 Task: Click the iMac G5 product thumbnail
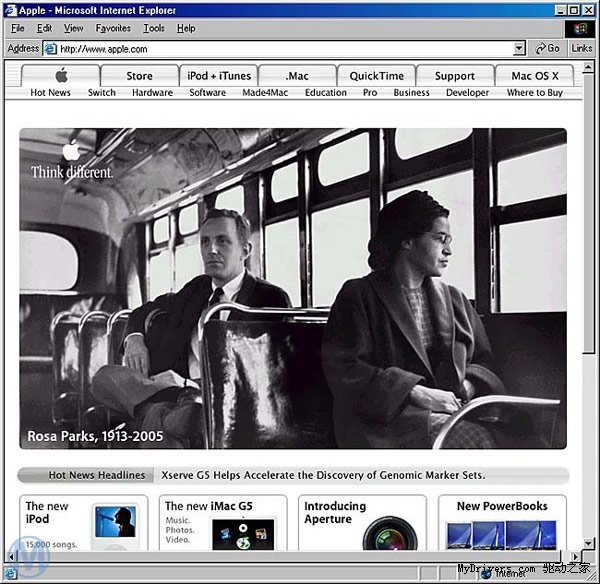click(x=243, y=534)
